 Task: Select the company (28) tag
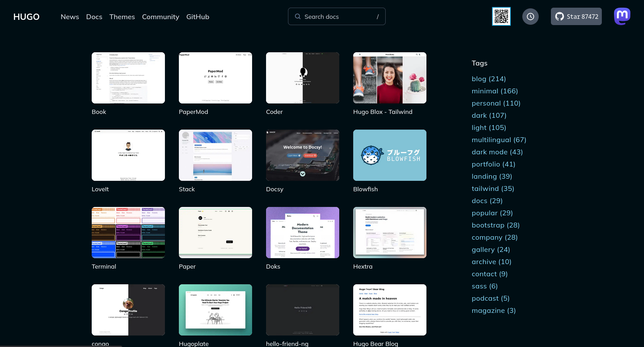point(495,237)
